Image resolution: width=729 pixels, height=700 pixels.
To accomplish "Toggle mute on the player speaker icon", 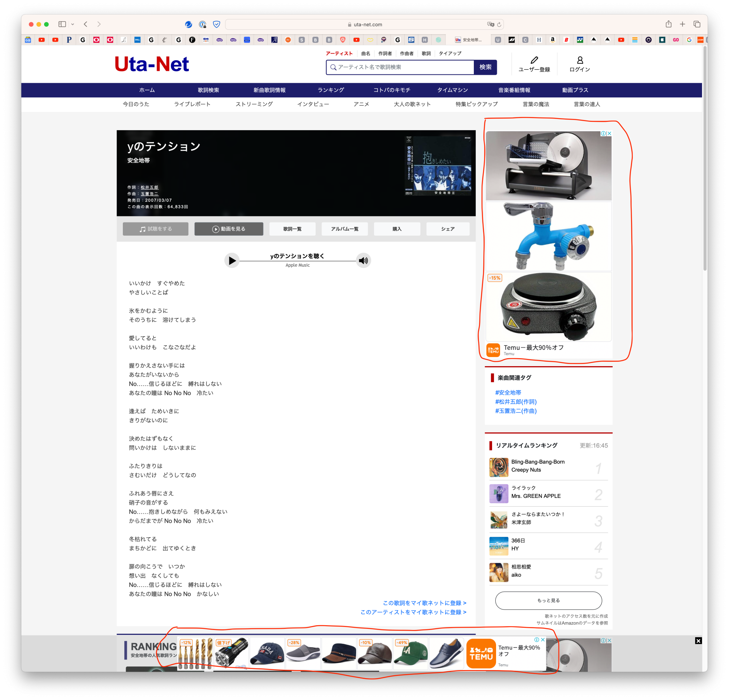I will (x=363, y=260).
